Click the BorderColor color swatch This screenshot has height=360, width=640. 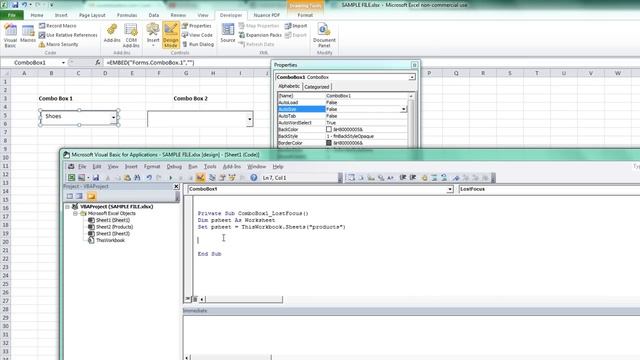pos(329,143)
